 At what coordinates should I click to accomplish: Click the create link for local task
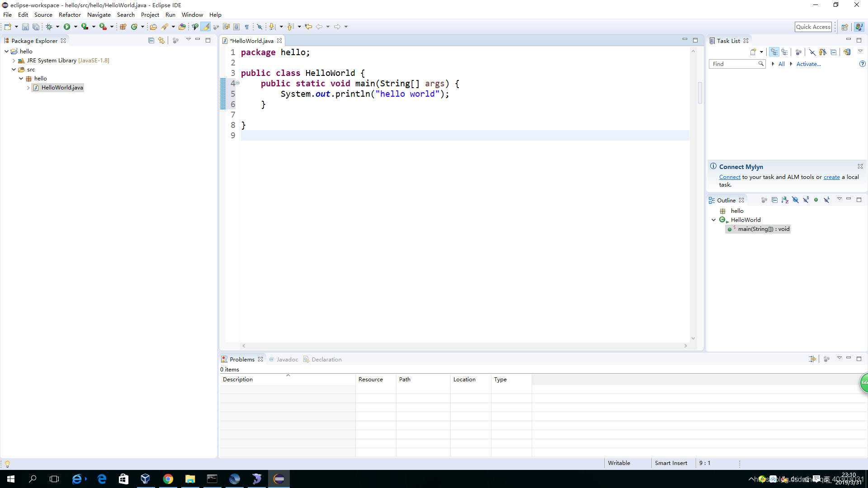(831, 177)
